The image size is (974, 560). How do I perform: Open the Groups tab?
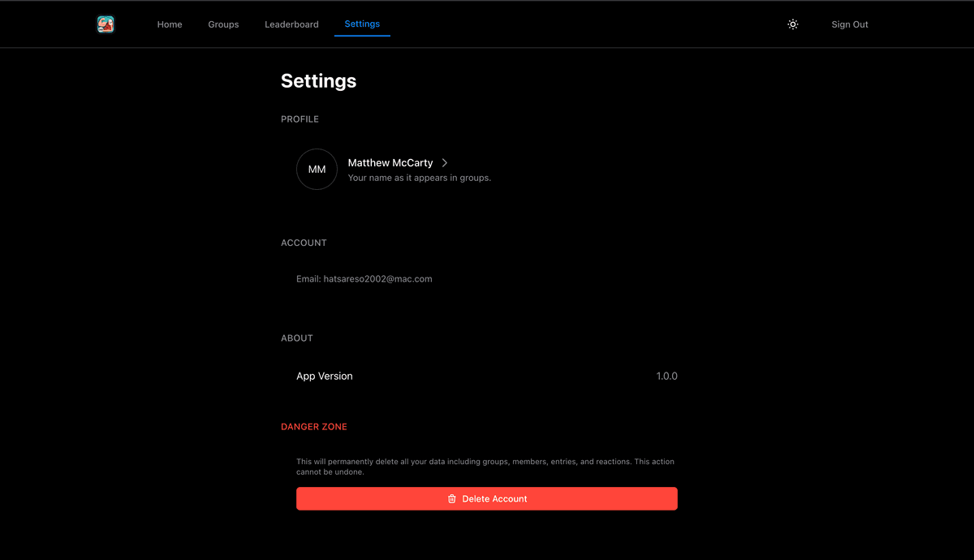pos(223,24)
